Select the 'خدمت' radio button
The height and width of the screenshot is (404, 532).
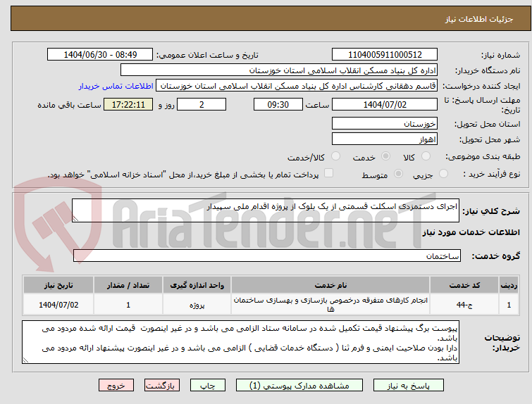[385, 156]
